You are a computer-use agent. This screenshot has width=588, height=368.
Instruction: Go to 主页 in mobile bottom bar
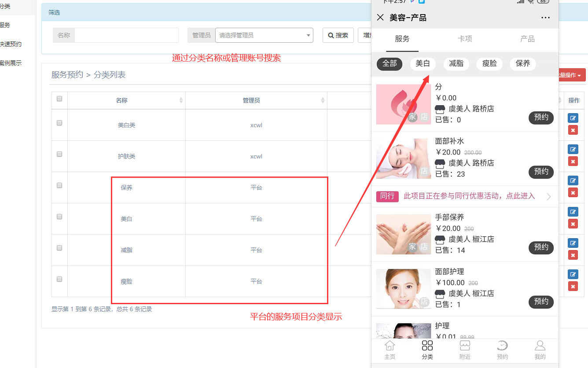click(390, 350)
